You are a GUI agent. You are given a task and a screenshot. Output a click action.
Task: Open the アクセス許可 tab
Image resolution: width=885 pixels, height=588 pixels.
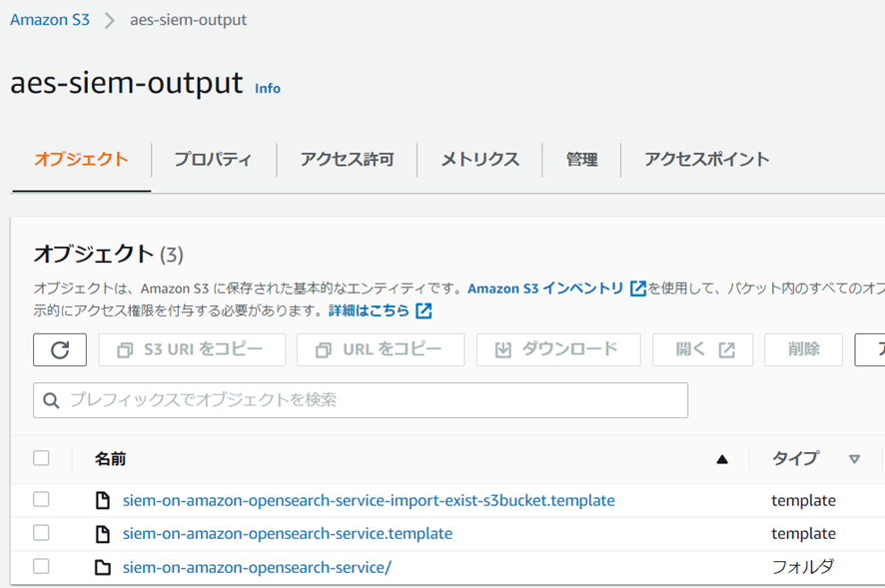click(x=348, y=159)
